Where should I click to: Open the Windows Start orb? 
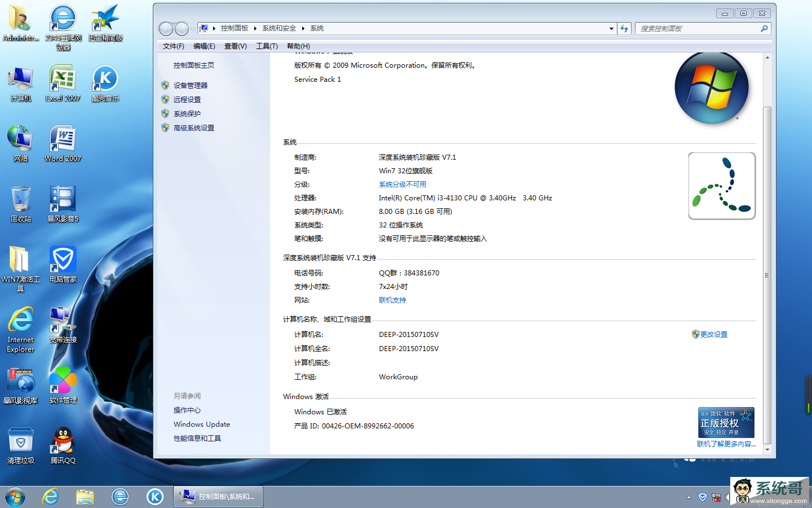point(15,497)
